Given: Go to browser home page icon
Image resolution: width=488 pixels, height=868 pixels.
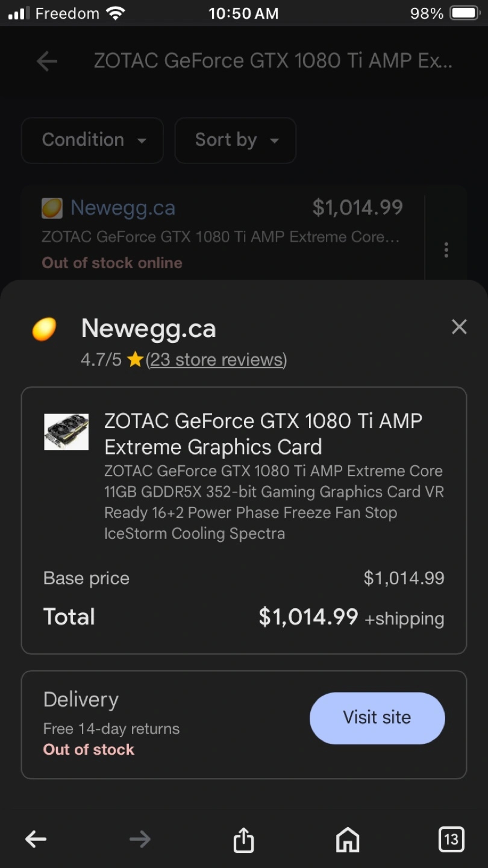Looking at the screenshot, I should pyautogui.click(x=348, y=839).
